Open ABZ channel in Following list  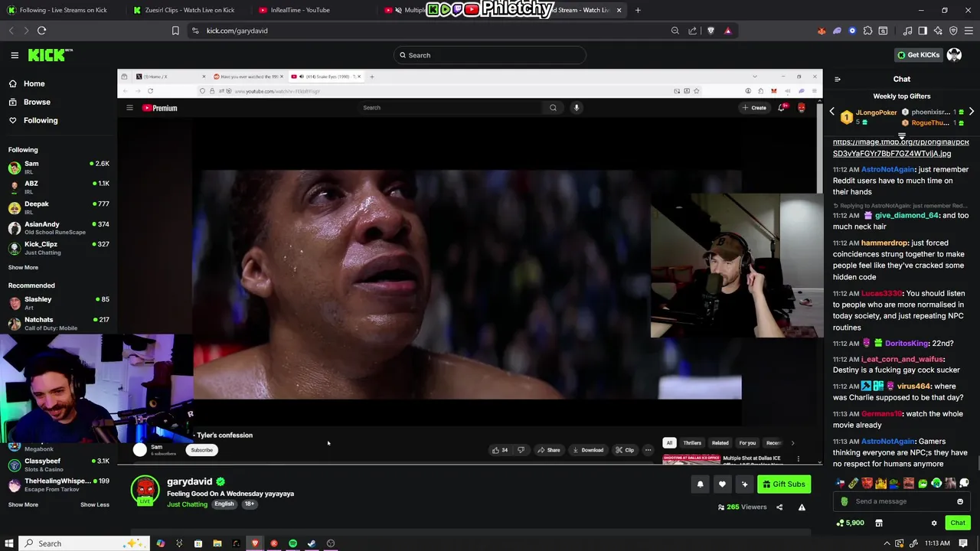59,187
